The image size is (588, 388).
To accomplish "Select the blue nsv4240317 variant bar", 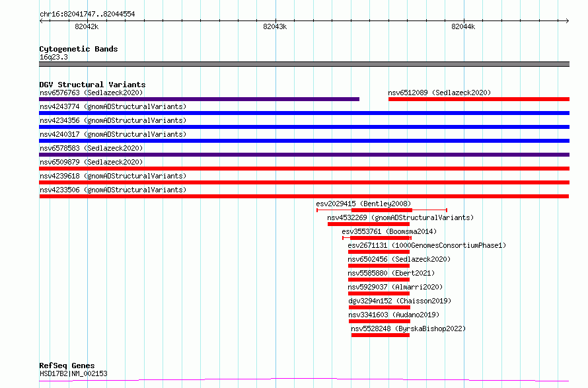I will pyautogui.click(x=304, y=141).
